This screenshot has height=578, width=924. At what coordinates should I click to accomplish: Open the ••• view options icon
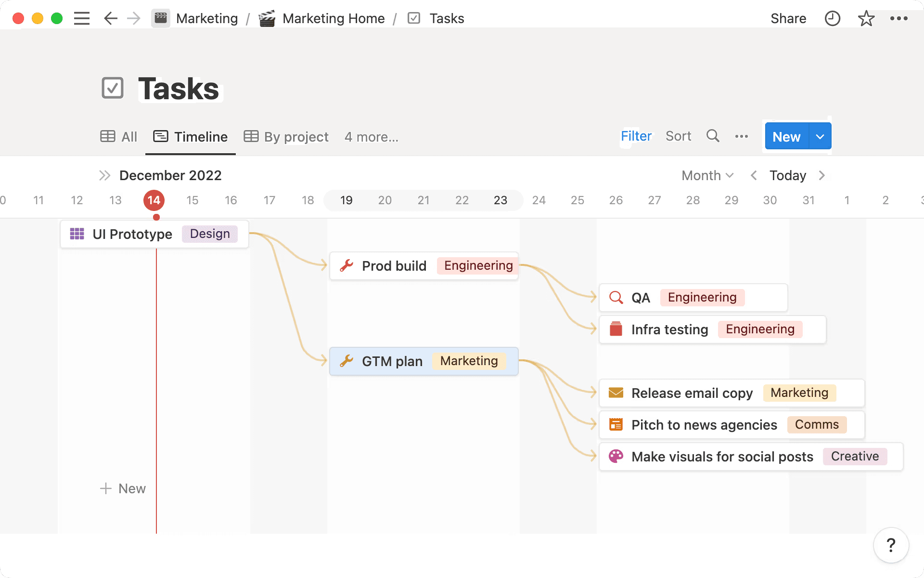coord(742,136)
